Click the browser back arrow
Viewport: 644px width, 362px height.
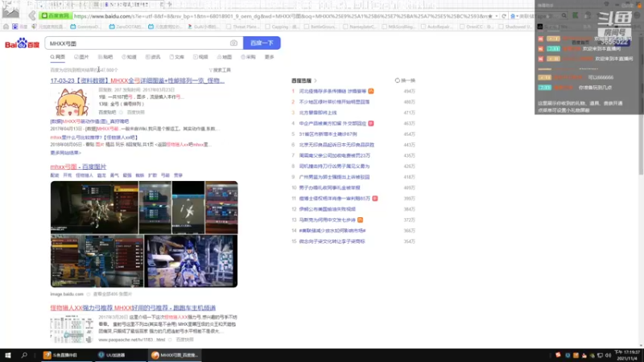point(32,16)
